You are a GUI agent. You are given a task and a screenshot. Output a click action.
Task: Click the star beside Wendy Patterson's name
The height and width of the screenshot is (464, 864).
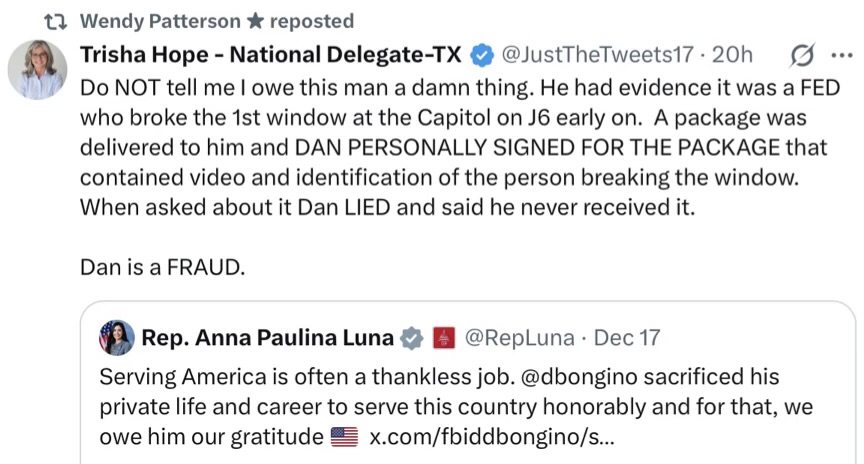pyautogui.click(x=255, y=21)
